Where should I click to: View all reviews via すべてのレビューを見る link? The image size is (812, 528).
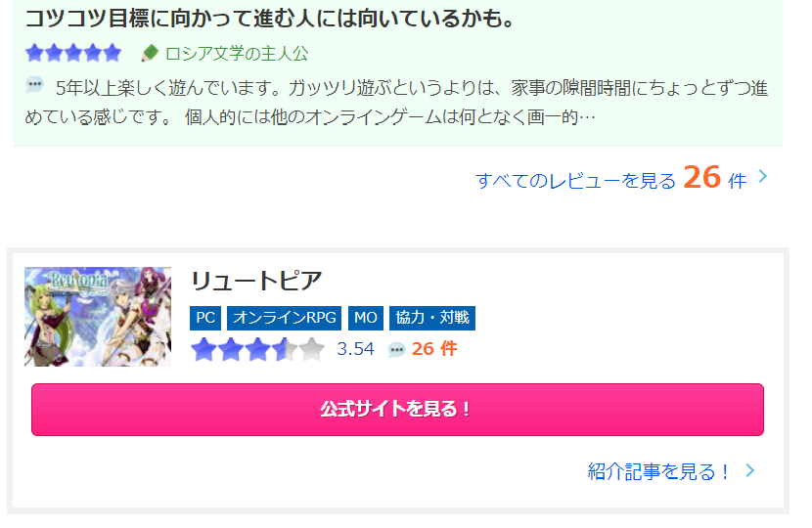pos(611,179)
